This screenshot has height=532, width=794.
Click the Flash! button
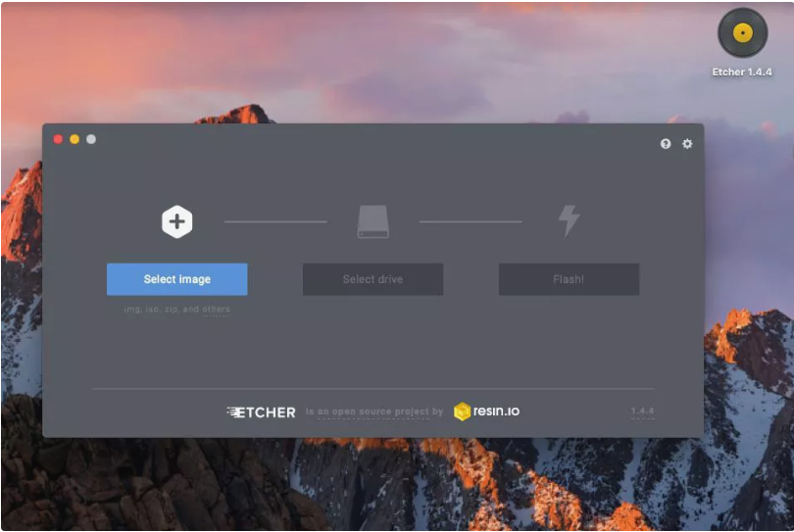click(569, 279)
